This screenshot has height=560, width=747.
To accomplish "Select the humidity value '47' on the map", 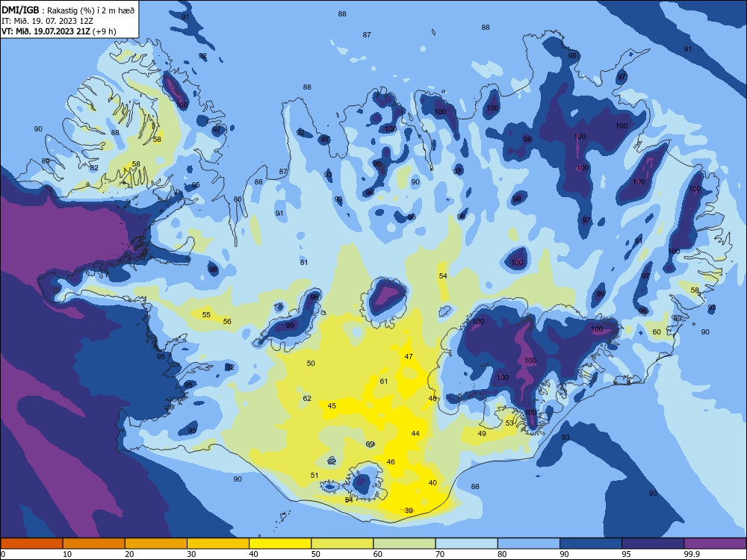I will tap(409, 356).
